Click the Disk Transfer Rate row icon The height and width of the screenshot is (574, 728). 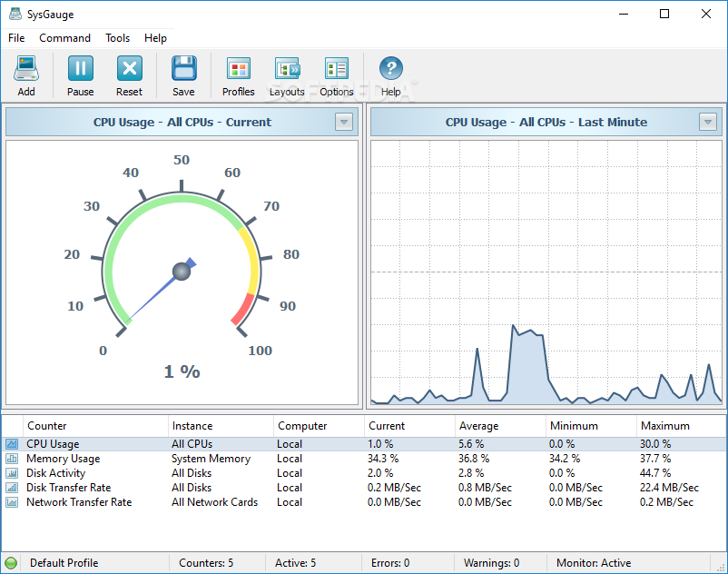[12, 488]
